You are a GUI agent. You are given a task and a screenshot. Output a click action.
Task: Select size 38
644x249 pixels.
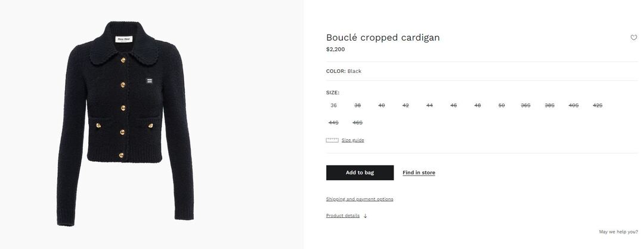358,106
